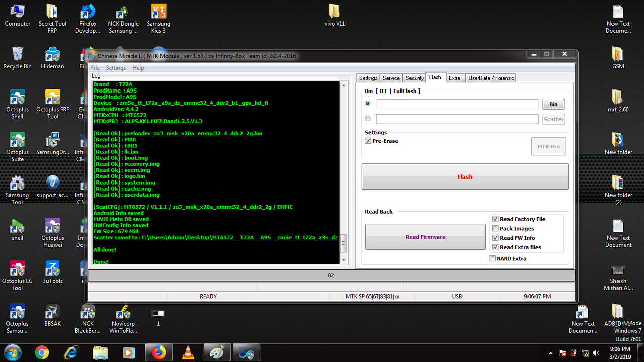
Task: Open Novicorp WinToFlash shortcut
Action: [123, 319]
